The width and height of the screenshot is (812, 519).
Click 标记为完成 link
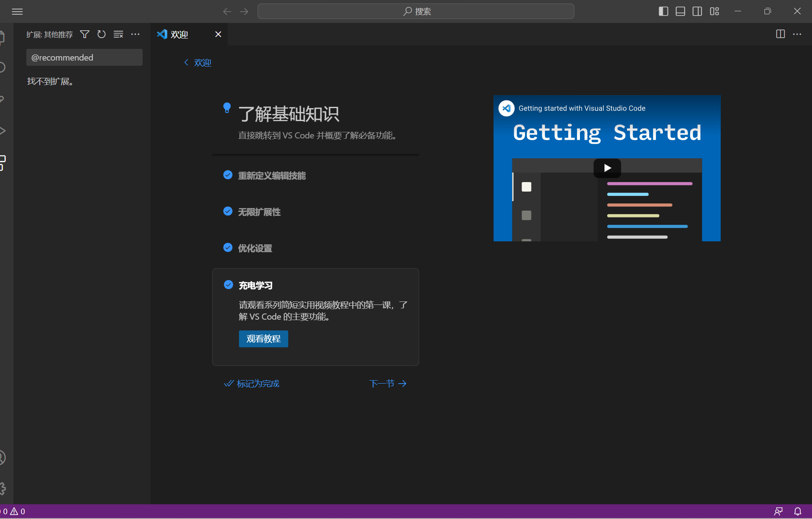pyautogui.click(x=252, y=384)
